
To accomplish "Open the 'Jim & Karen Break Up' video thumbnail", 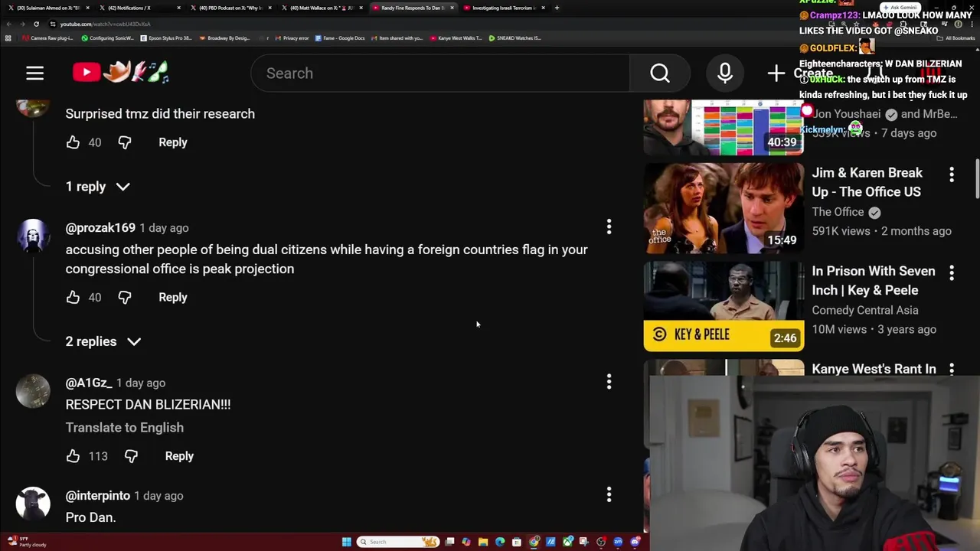I will (724, 208).
